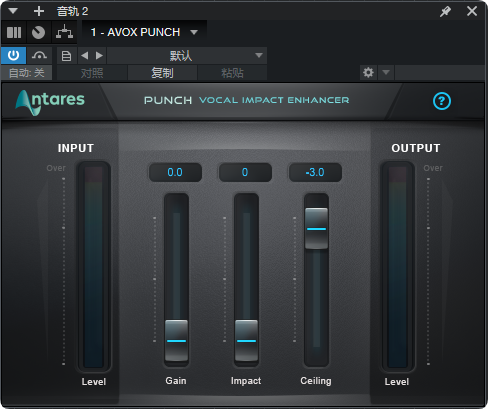Click the plus icon to add an insert
Image resolution: width=488 pixels, height=409 pixels.
[39, 11]
